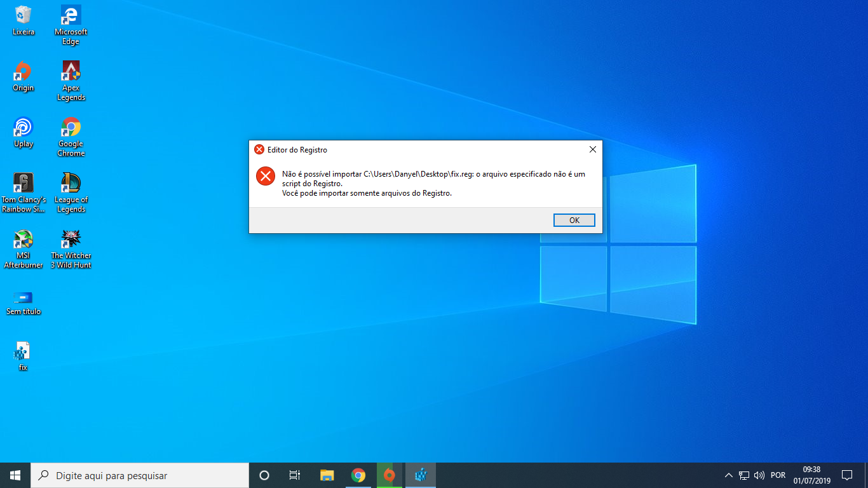The image size is (868, 488).
Task: Open Cortana from the taskbar
Action: pos(264,475)
